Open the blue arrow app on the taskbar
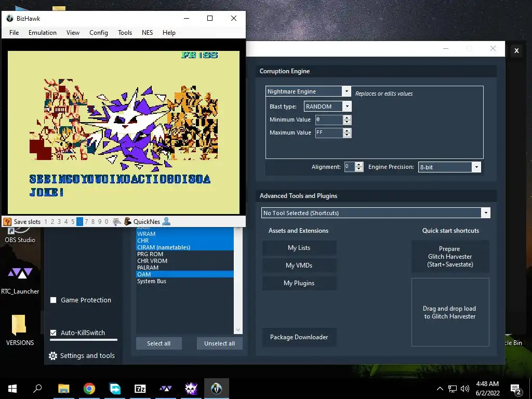 tap(115, 389)
